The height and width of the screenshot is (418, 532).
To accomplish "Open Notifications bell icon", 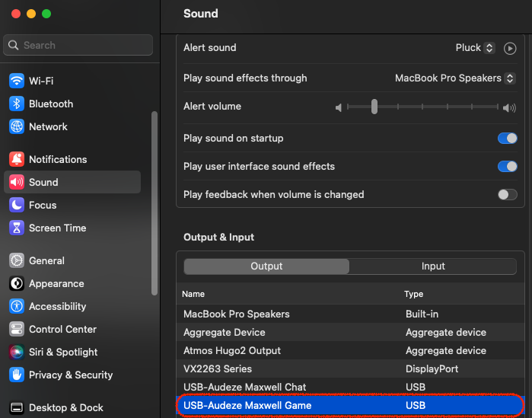I will click(x=16, y=159).
